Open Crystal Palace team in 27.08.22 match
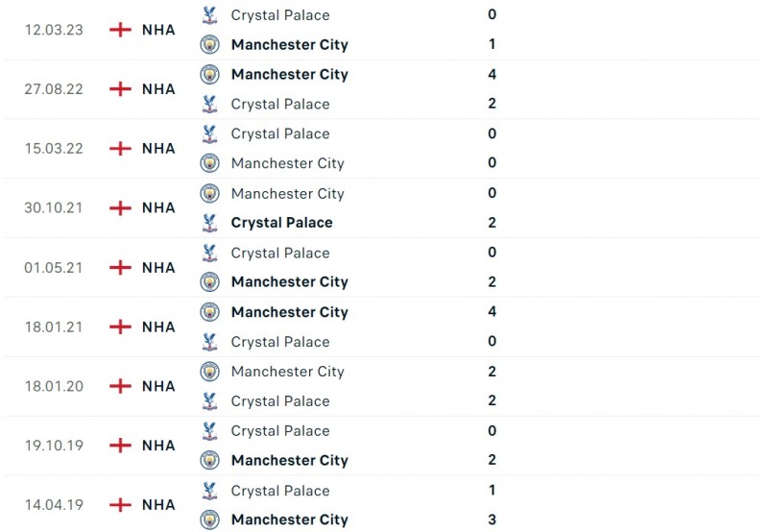 coord(279,104)
